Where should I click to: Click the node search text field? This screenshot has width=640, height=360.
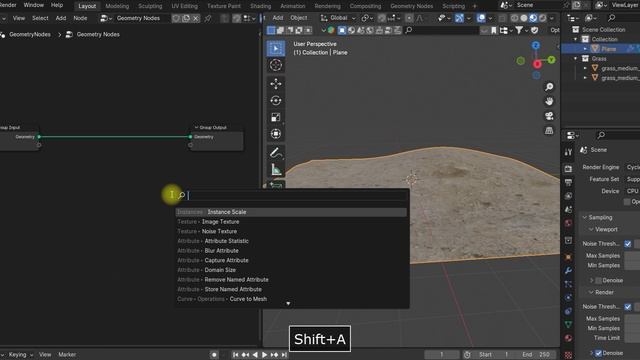[292, 196]
